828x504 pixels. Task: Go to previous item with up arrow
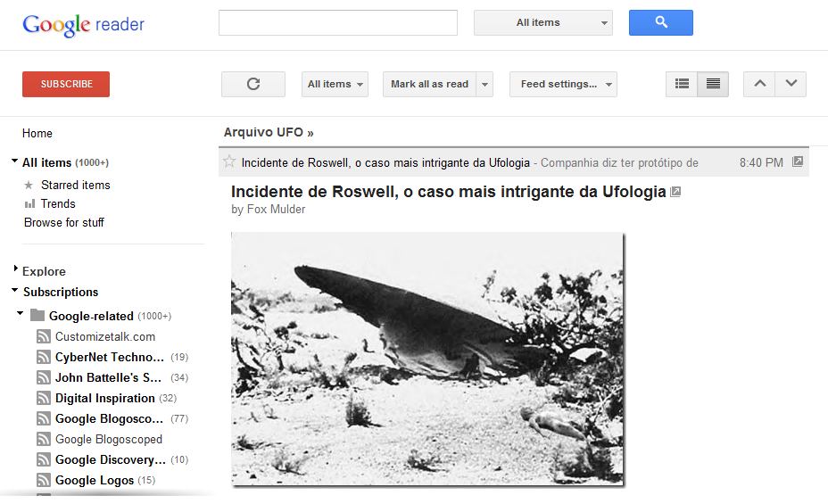point(759,84)
